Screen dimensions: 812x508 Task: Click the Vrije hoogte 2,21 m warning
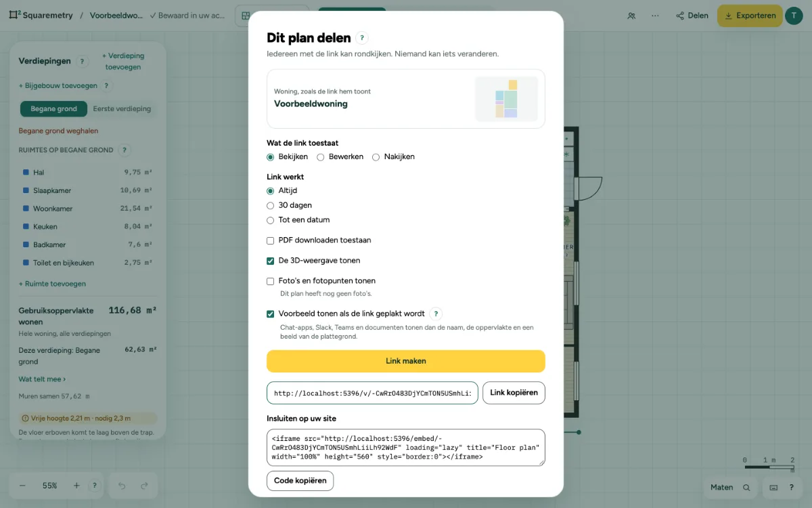[x=87, y=419]
